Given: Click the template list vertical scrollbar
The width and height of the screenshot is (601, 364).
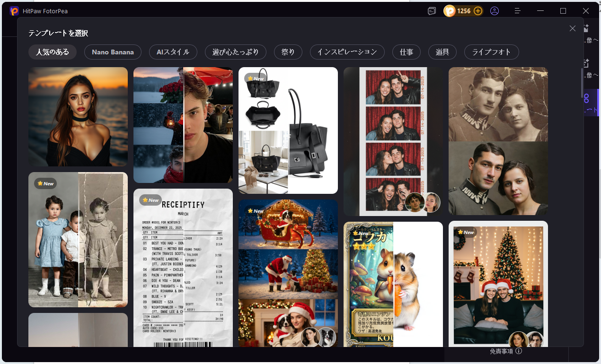Looking at the screenshot, I should pyautogui.click(x=582, y=83).
